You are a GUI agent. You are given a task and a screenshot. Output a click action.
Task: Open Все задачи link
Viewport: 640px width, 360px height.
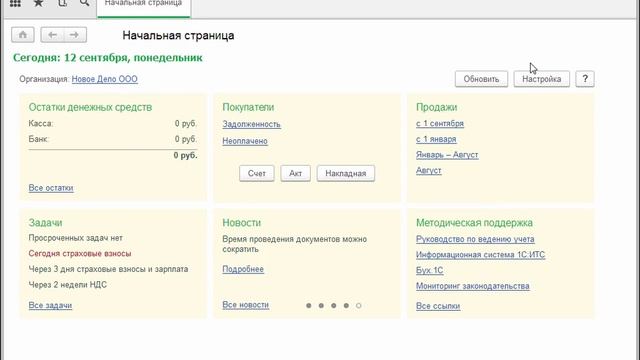(50, 305)
